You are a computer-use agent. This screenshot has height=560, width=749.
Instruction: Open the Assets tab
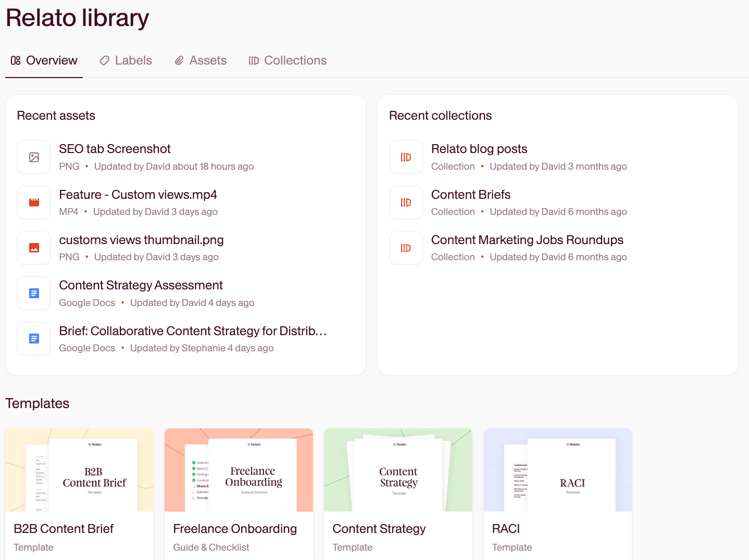tap(201, 60)
